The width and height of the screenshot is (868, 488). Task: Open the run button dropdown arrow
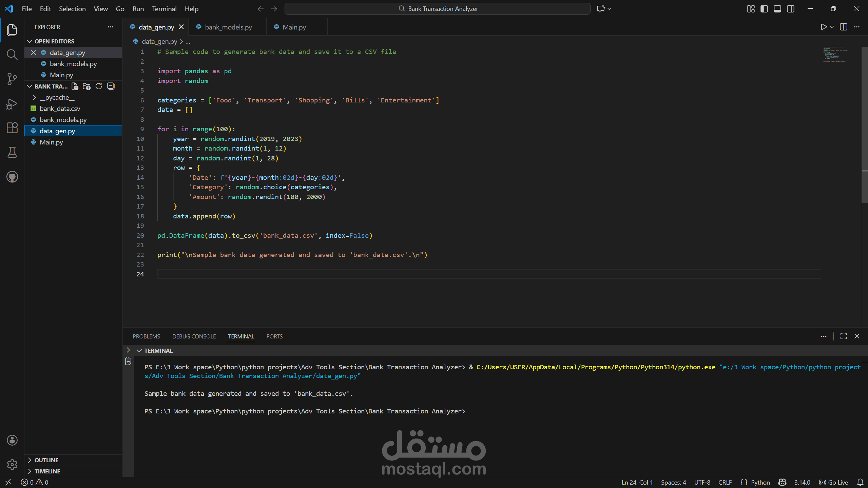(x=832, y=27)
